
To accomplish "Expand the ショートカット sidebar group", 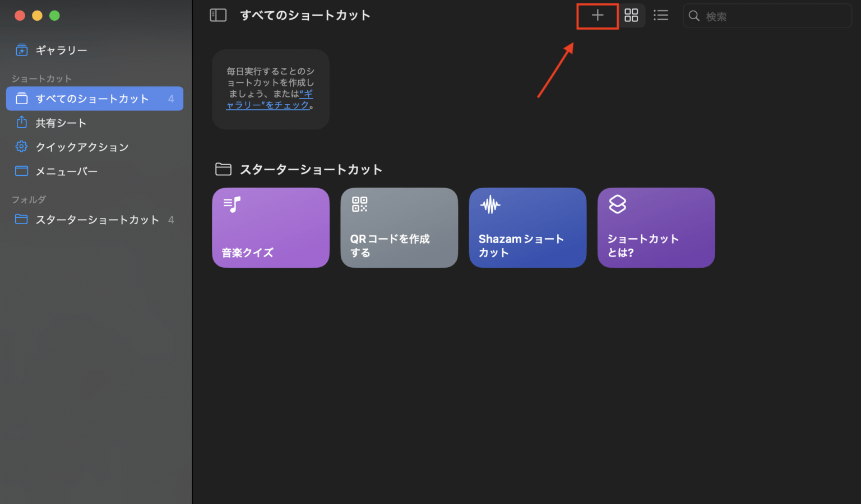I will tap(41, 78).
